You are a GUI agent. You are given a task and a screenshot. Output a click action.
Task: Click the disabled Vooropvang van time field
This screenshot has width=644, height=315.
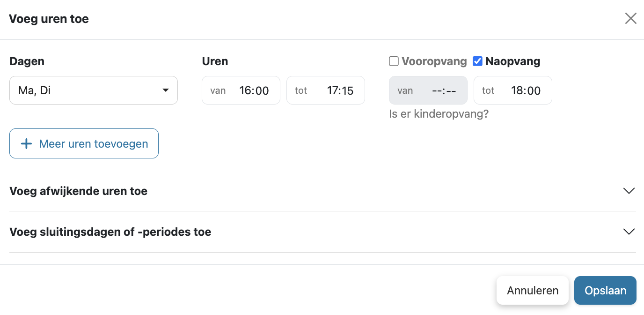(x=428, y=90)
